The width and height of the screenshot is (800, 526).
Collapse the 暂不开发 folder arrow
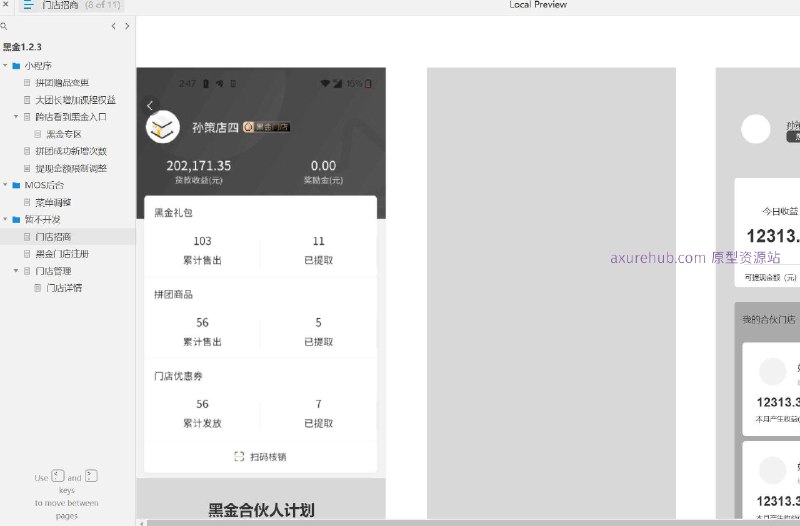click(x=5, y=219)
